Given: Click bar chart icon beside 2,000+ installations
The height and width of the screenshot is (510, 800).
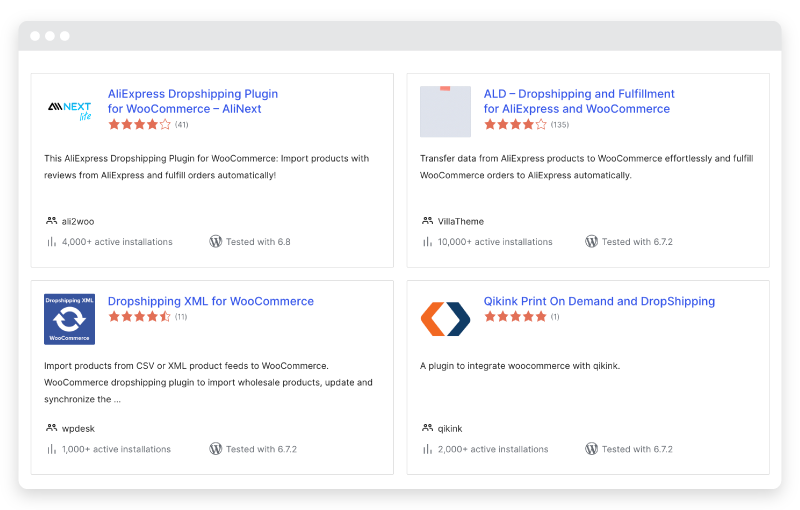Looking at the screenshot, I should [x=428, y=449].
